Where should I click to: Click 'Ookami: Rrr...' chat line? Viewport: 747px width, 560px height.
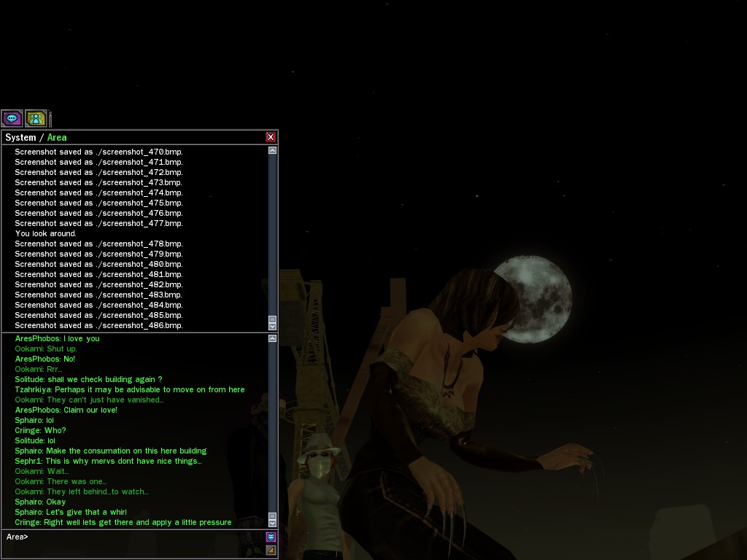[39, 369]
